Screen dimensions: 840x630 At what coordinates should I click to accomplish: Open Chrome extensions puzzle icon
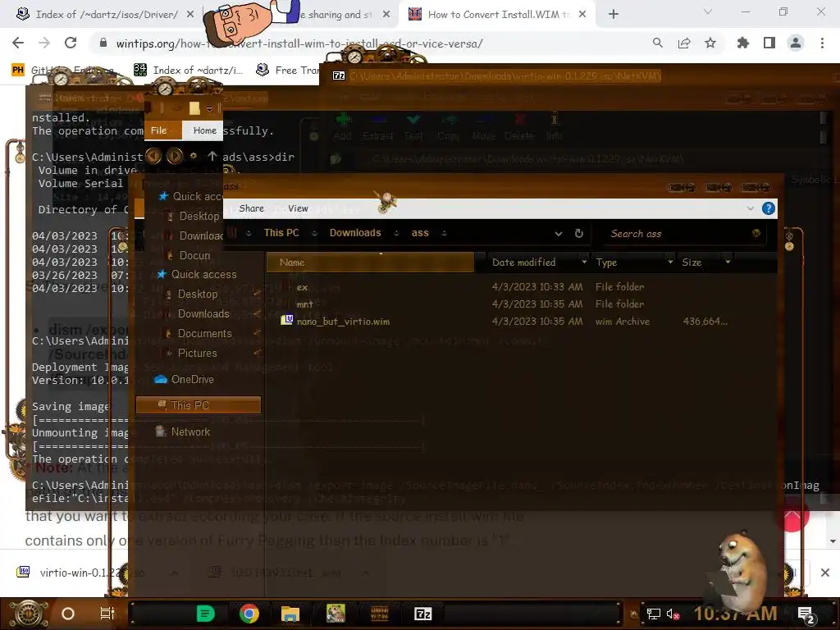click(742, 43)
